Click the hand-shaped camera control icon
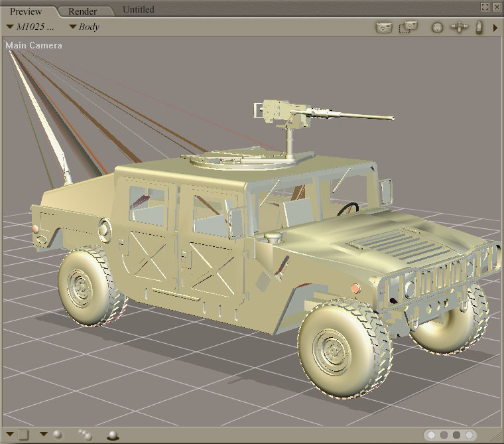The width and height of the screenshot is (504, 444). tap(479, 27)
